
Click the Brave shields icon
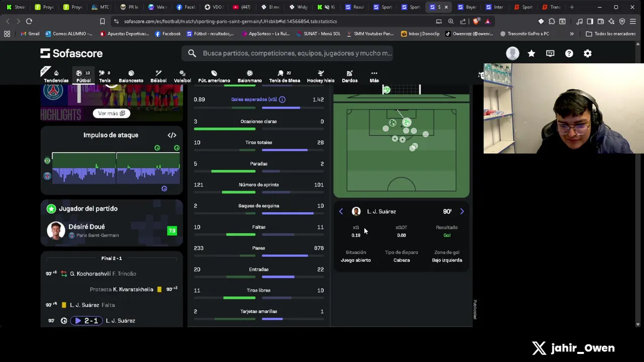tap(476, 21)
